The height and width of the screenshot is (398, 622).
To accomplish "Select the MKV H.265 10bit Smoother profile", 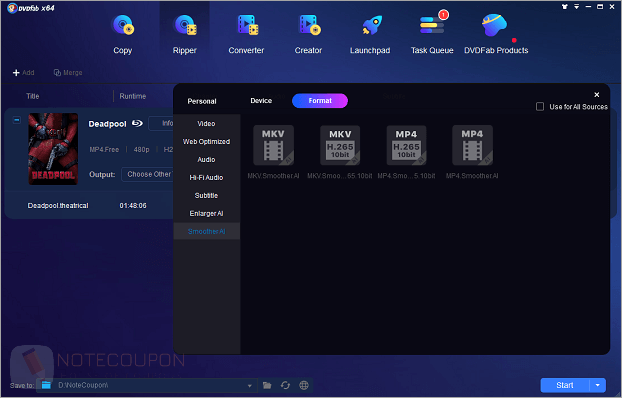I will [340, 152].
